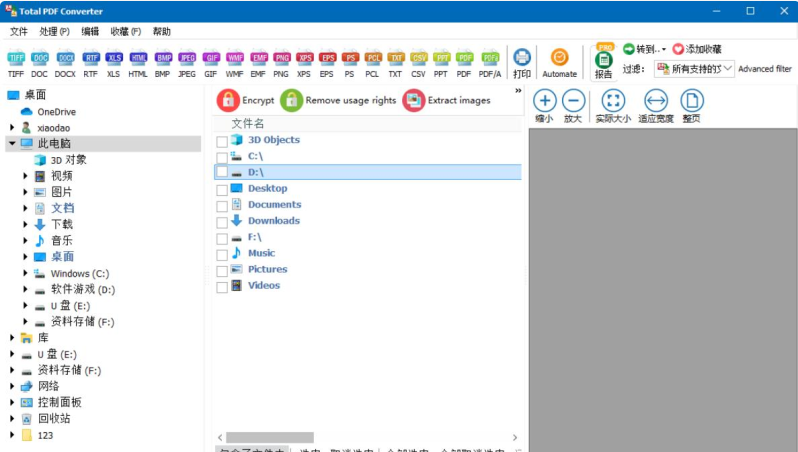Click the 放大 minus-circle preview button
The height and width of the screenshot is (452, 798).
point(573,106)
